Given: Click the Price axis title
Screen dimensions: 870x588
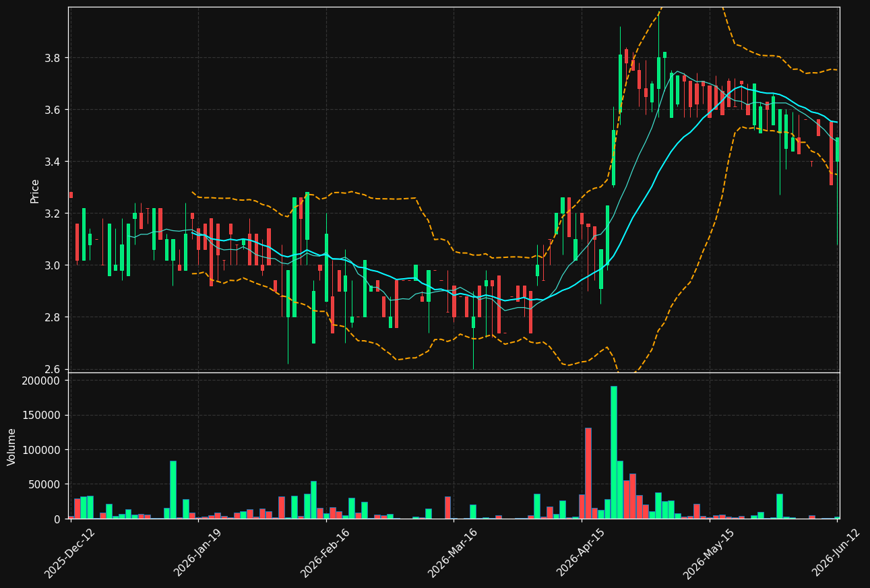Looking at the screenshot, I should click(35, 191).
